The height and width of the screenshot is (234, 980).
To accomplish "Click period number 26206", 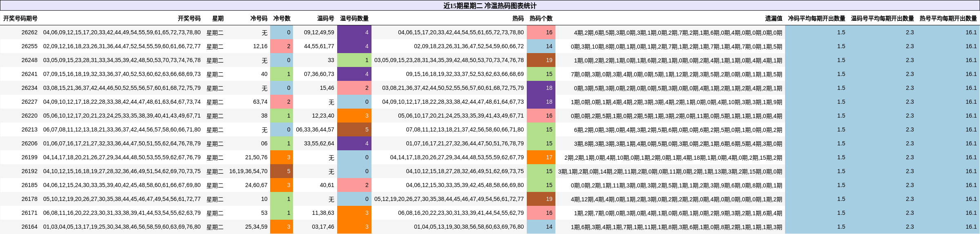I will tap(29, 143).
